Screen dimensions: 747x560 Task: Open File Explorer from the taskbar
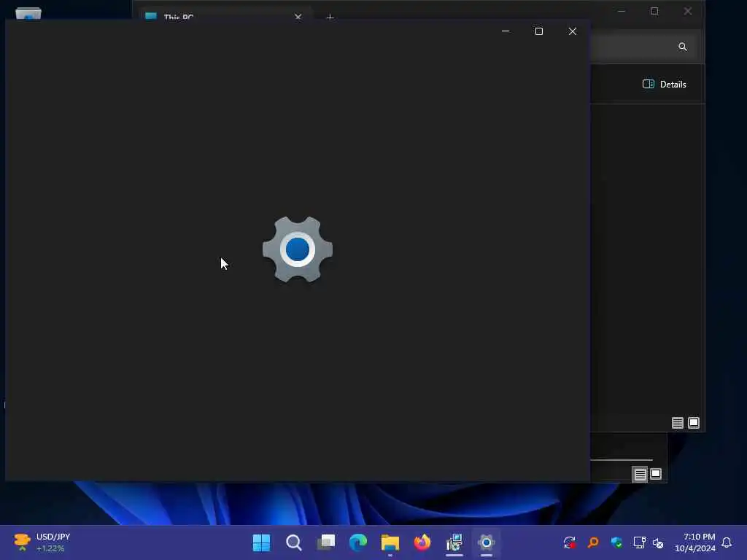pos(390,542)
